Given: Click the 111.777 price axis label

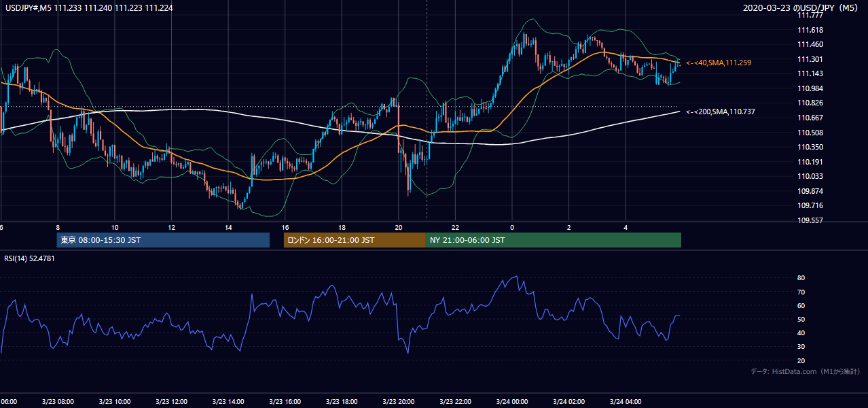Looking at the screenshot, I should 810,16.
